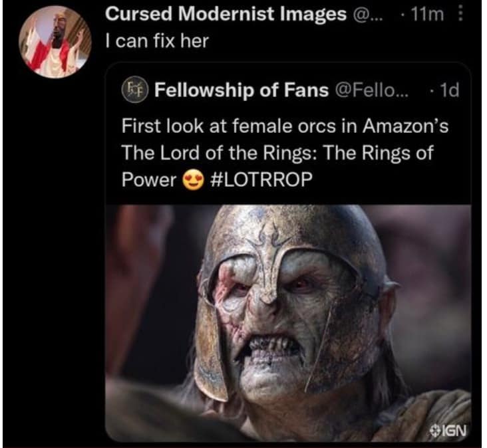Click the heart-eyes emoji
487x448 pixels.
(x=192, y=181)
